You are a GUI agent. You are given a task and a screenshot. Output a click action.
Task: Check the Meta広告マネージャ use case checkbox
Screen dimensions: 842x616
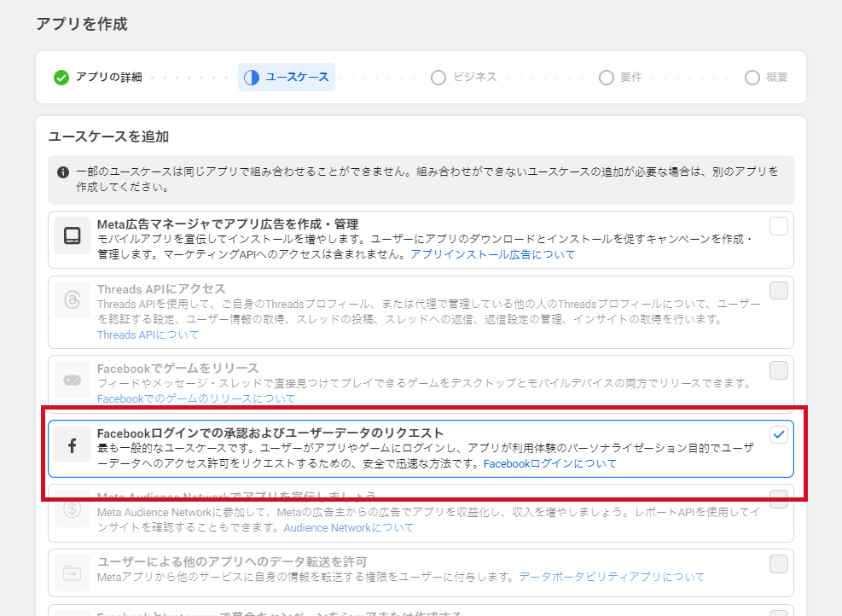[779, 226]
